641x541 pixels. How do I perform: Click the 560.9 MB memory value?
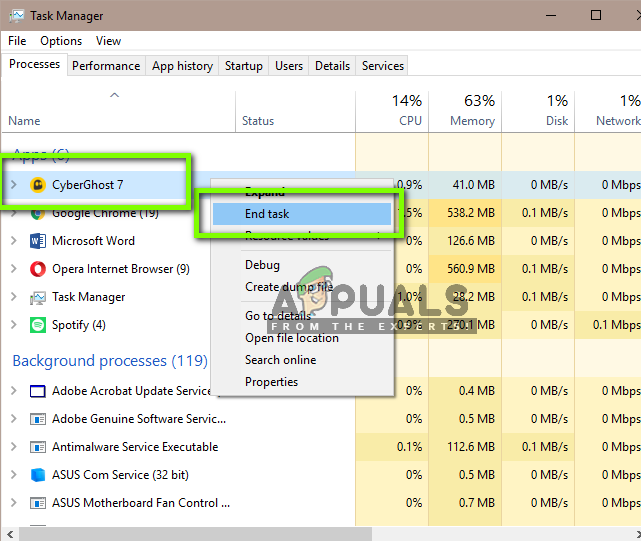[471, 269]
